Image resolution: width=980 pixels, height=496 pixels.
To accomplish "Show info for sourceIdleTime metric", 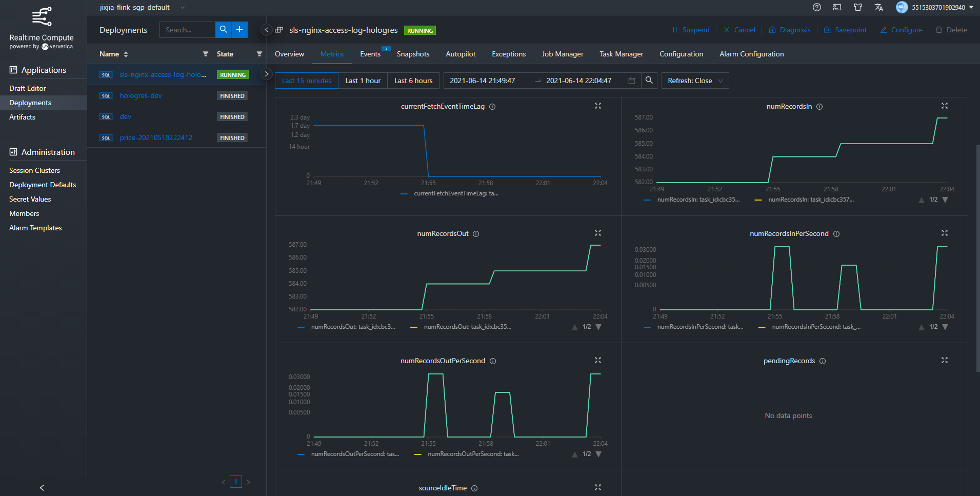I will pyautogui.click(x=474, y=488).
